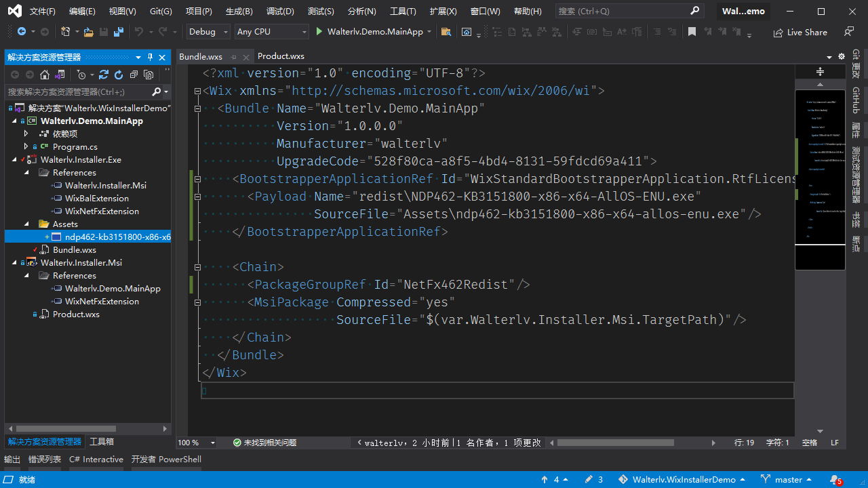Start debugging with the green play icon
Viewport: 868px width, 488px height.
pyautogui.click(x=319, y=31)
